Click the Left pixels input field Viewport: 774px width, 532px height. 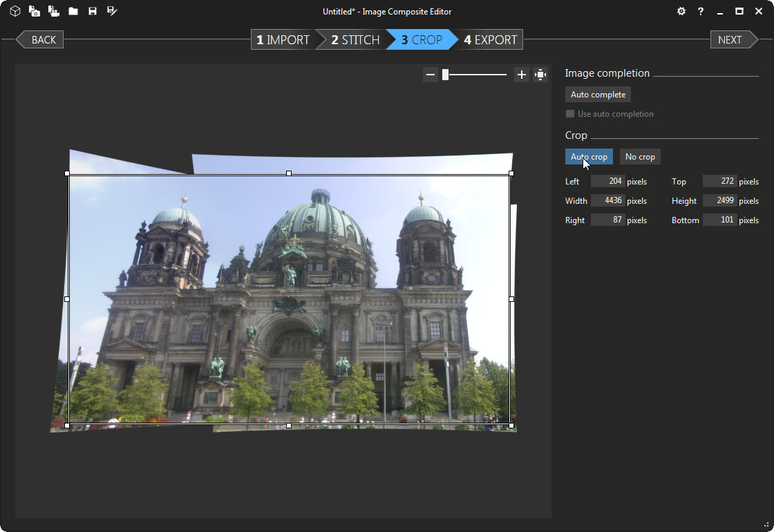pos(607,181)
